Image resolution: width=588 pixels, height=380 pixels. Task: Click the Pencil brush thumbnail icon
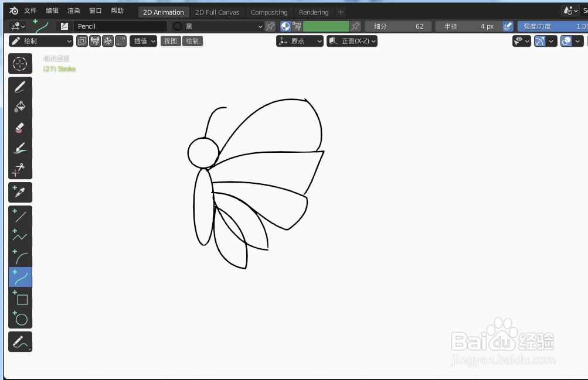(64, 26)
